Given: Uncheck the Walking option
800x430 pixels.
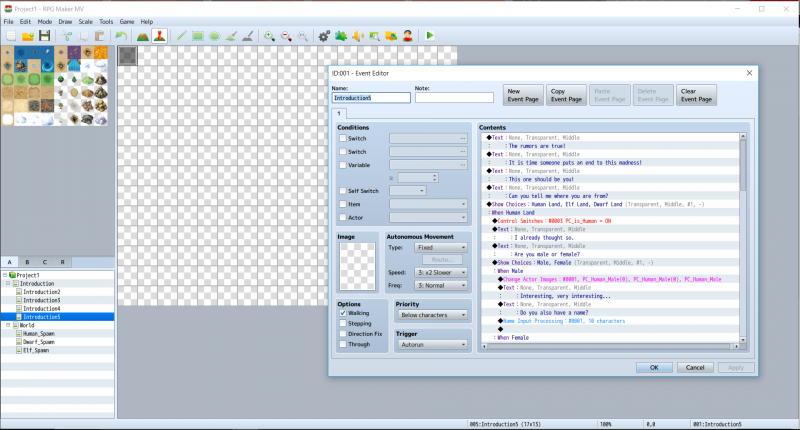Looking at the screenshot, I should (x=343, y=313).
